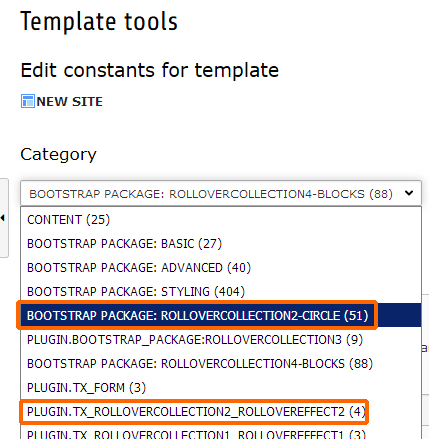Open the Category select box

click(221, 193)
